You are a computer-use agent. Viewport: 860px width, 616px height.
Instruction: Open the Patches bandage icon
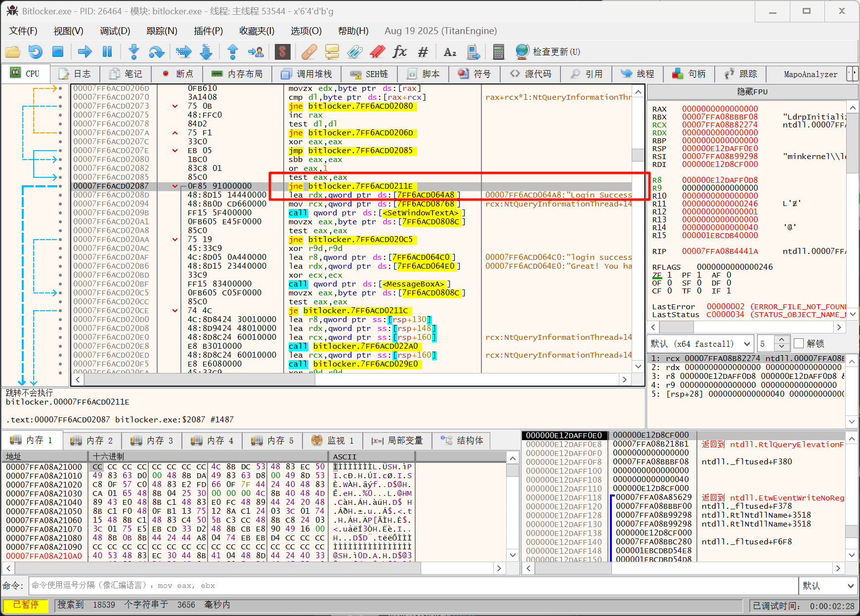tap(309, 51)
